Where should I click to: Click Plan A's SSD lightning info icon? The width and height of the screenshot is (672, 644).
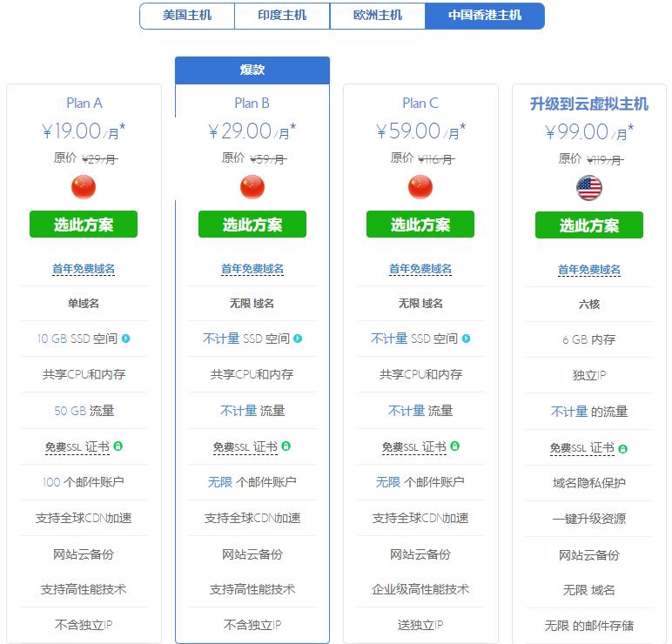click(x=126, y=339)
